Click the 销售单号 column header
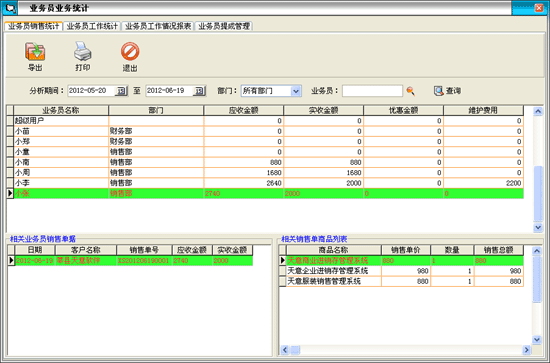Image resolution: width=550 pixels, height=363 pixels. (x=144, y=250)
